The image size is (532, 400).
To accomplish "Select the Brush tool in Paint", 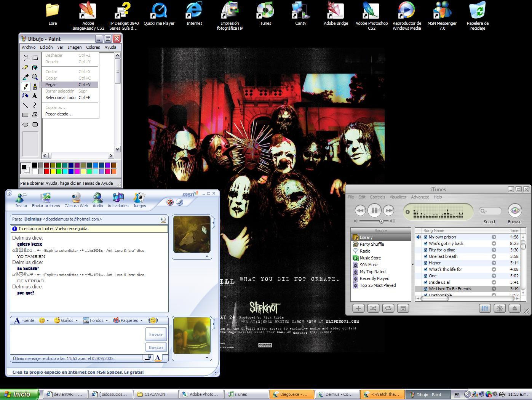I will pos(35,86).
